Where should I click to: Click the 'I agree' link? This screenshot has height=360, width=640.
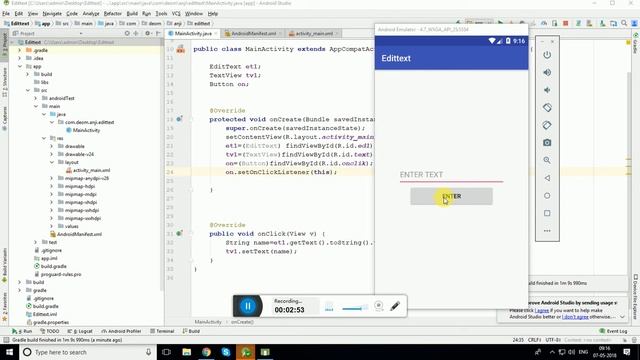(x=541, y=311)
